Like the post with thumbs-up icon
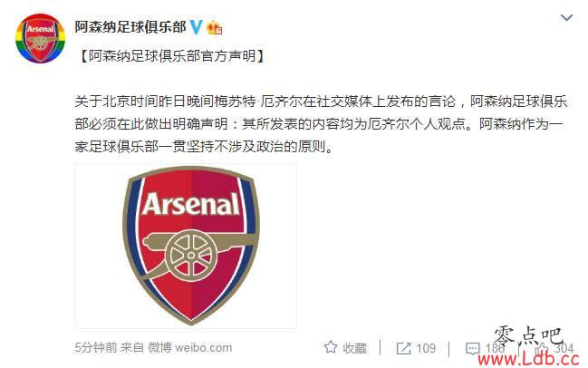 coord(542,348)
